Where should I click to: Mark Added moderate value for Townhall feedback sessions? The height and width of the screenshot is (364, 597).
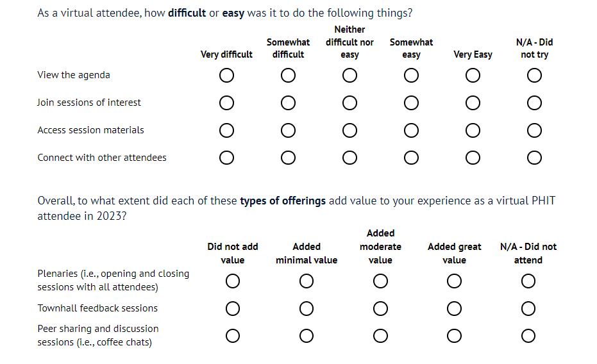(380, 309)
